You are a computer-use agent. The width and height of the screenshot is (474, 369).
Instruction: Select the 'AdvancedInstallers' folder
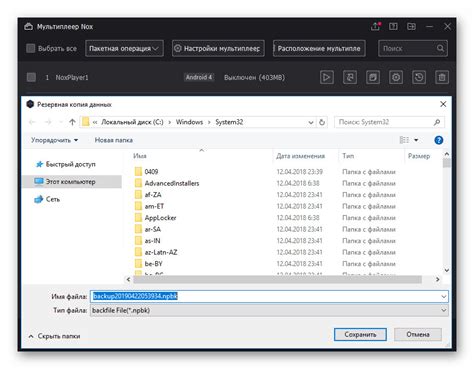click(172, 183)
